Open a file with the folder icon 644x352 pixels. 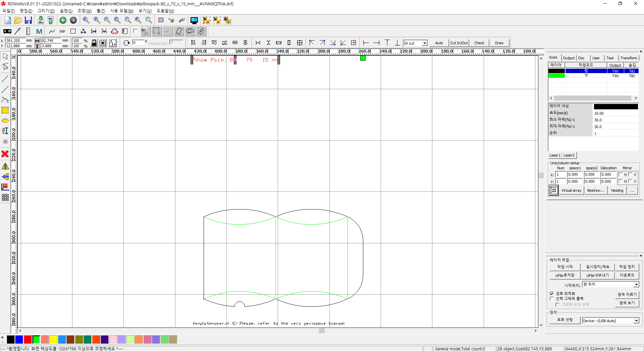tap(18, 20)
